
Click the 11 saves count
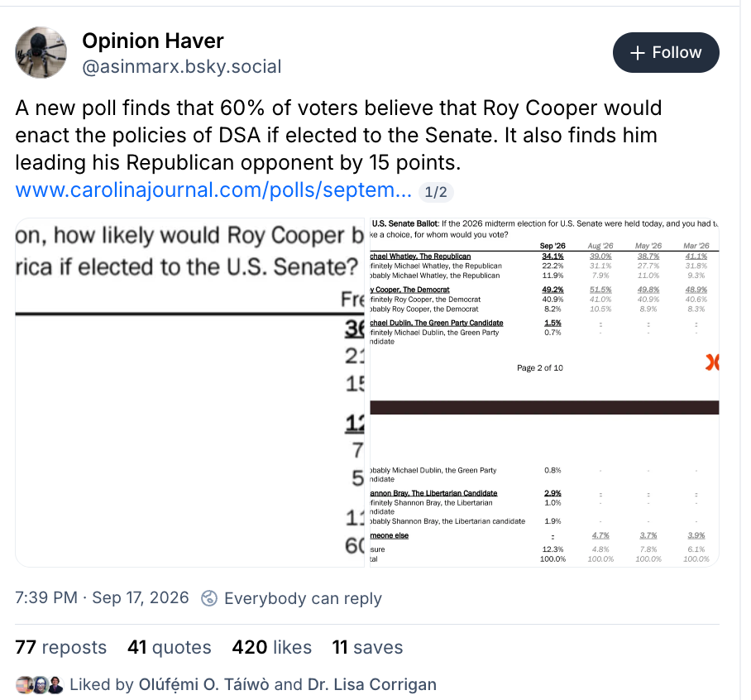point(368,647)
